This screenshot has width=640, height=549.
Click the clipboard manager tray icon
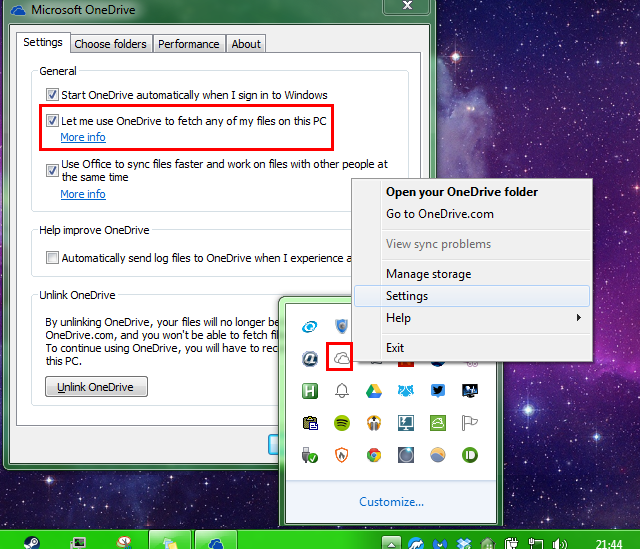(x=310, y=423)
